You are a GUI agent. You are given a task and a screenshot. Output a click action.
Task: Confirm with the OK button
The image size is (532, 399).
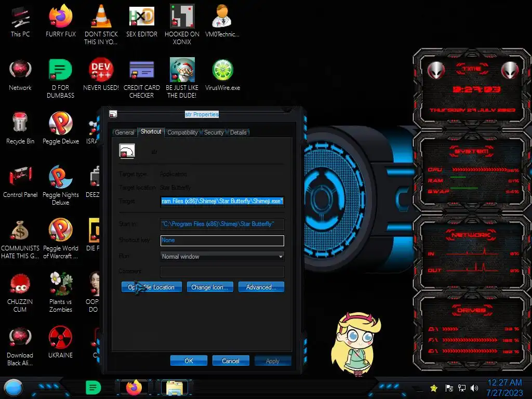[189, 361]
